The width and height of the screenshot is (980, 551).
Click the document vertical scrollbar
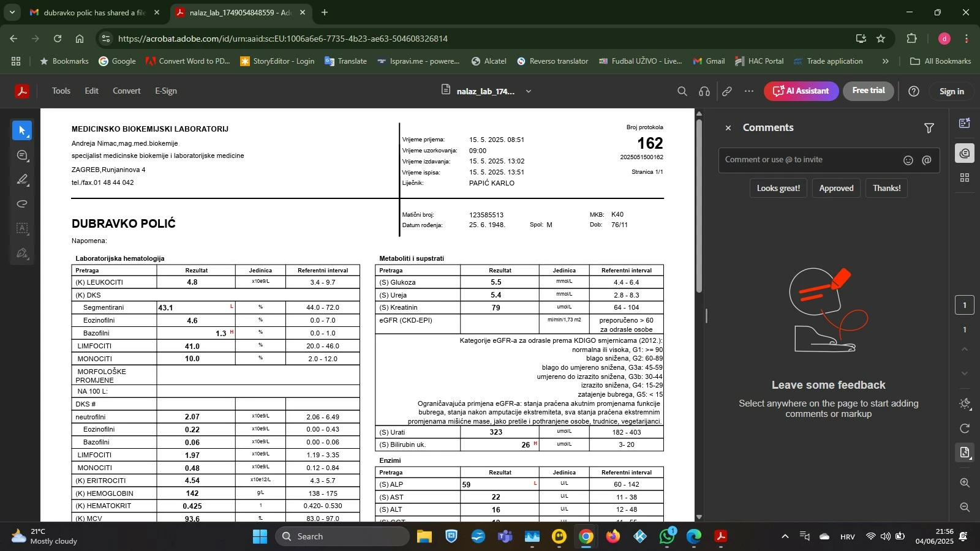click(699, 206)
